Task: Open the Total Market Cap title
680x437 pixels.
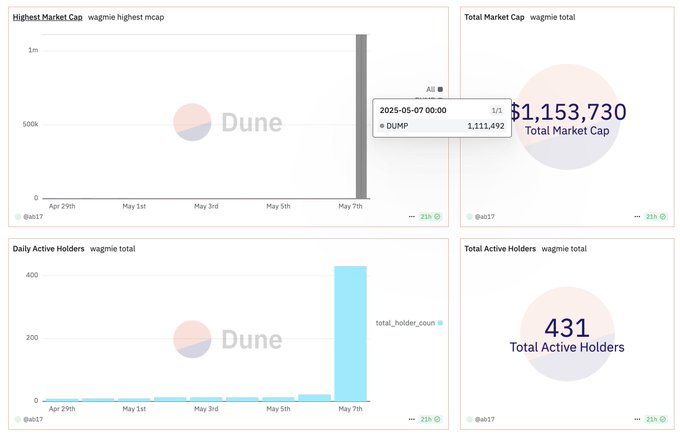Action: (495, 17)
